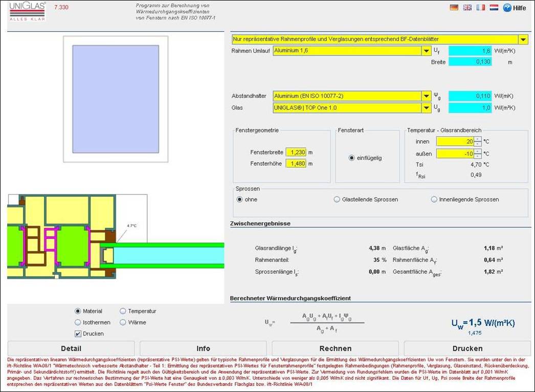Open the representative profiles filter dropdown
The height and width of the screenshot is (392, 535).
click(523, 39)
